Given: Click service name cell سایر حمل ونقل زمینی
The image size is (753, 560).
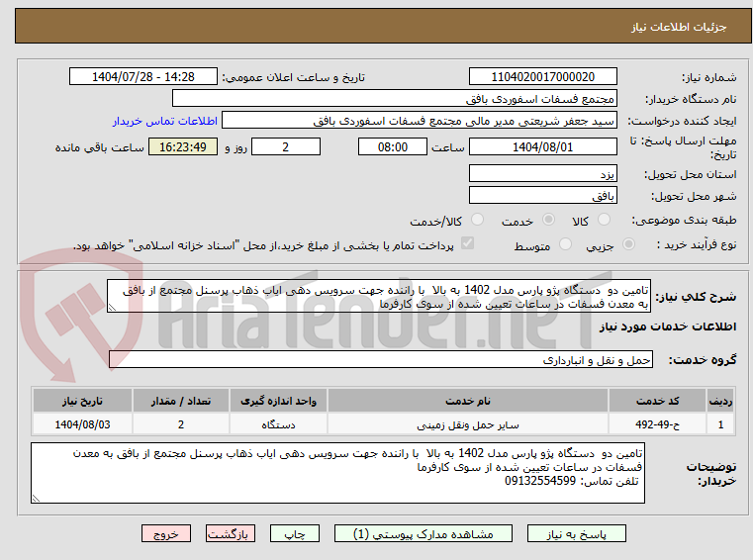Looking at the screenshot, I should (468, 424).
